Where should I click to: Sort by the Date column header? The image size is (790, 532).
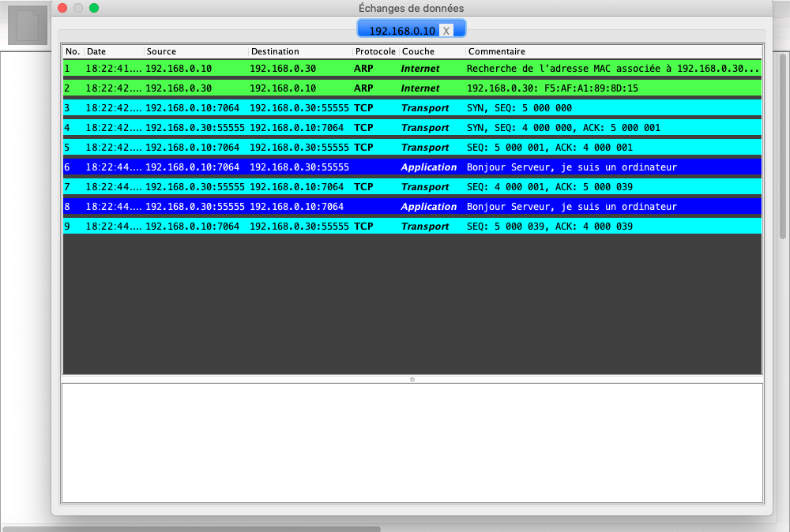[114, 51]
